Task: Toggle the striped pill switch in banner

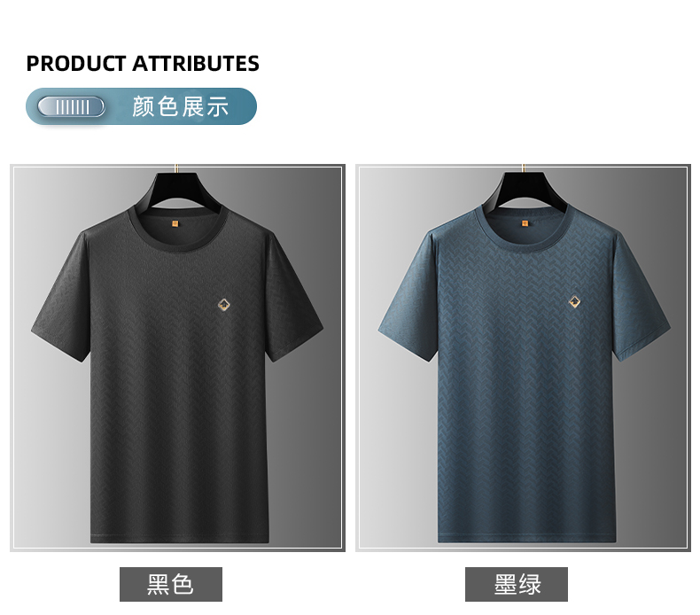Action: click(71, 106)
